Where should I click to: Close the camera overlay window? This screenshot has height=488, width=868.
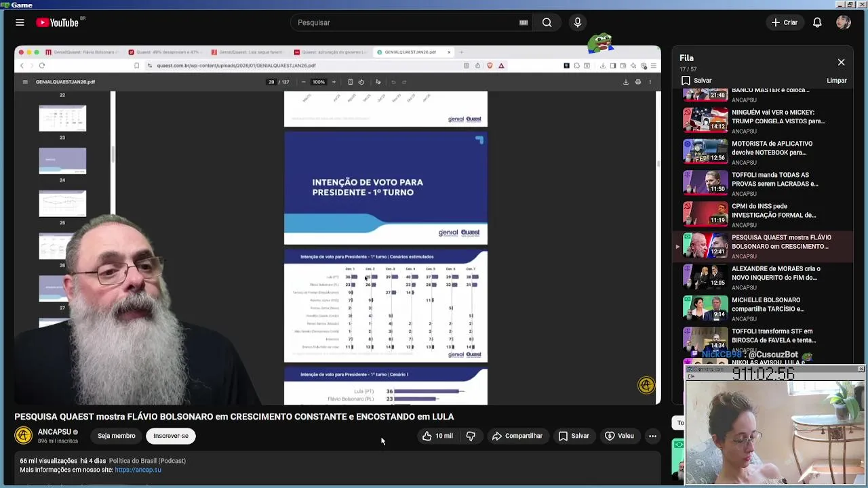point(861,369)
